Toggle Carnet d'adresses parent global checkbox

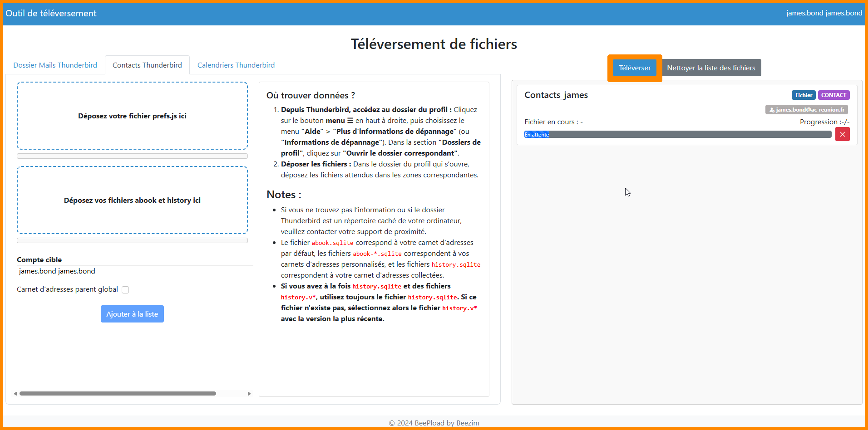click(125, 290)
